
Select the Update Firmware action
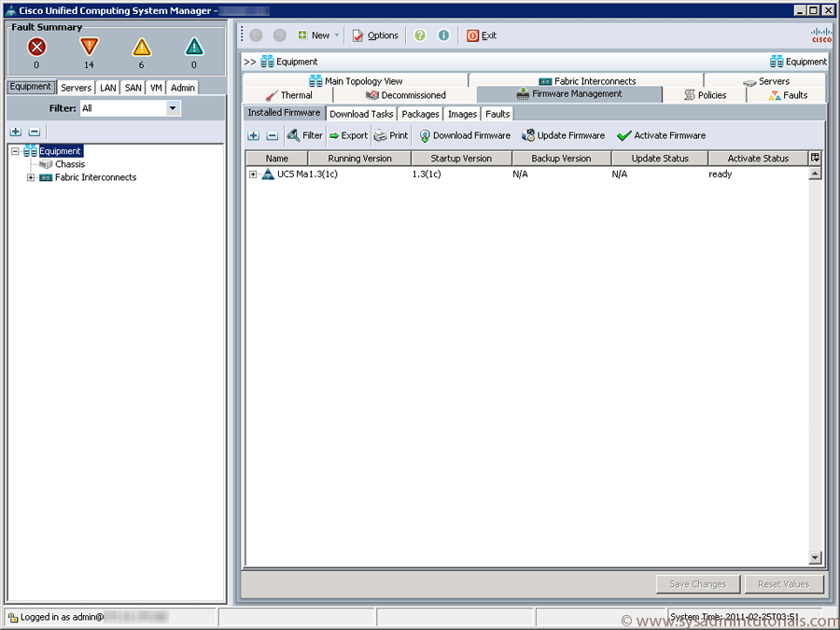coord(563,135)
